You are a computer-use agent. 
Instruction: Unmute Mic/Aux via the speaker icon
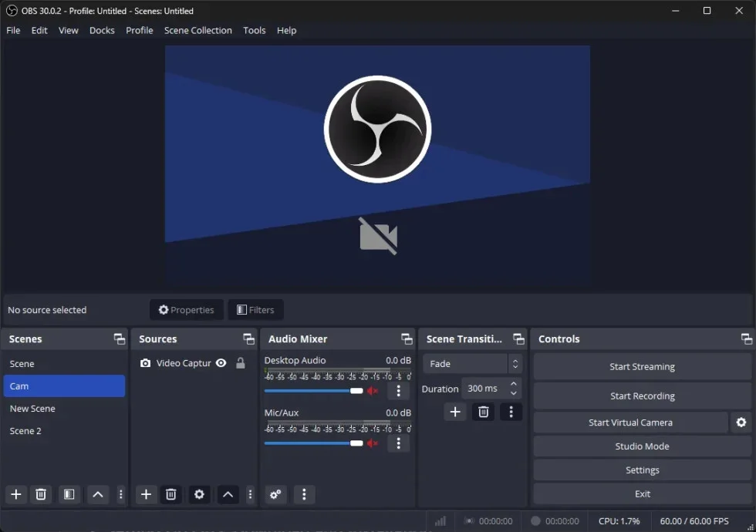373,443
